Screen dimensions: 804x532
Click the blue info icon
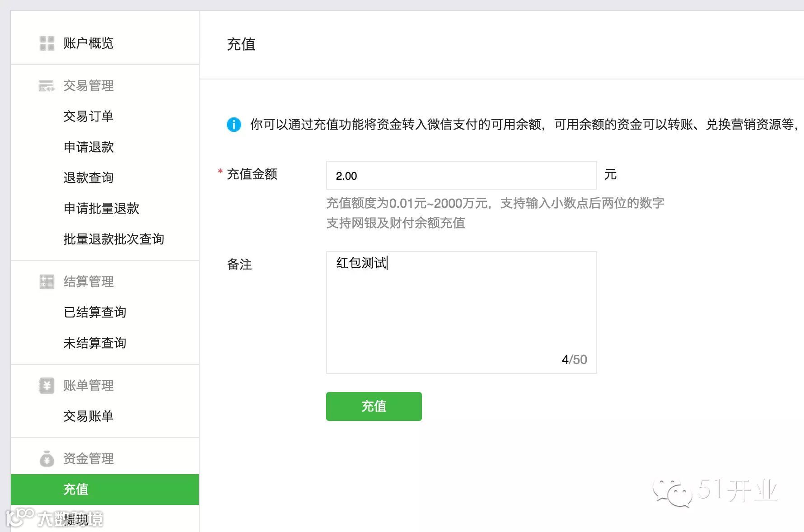tap(234, 124)
